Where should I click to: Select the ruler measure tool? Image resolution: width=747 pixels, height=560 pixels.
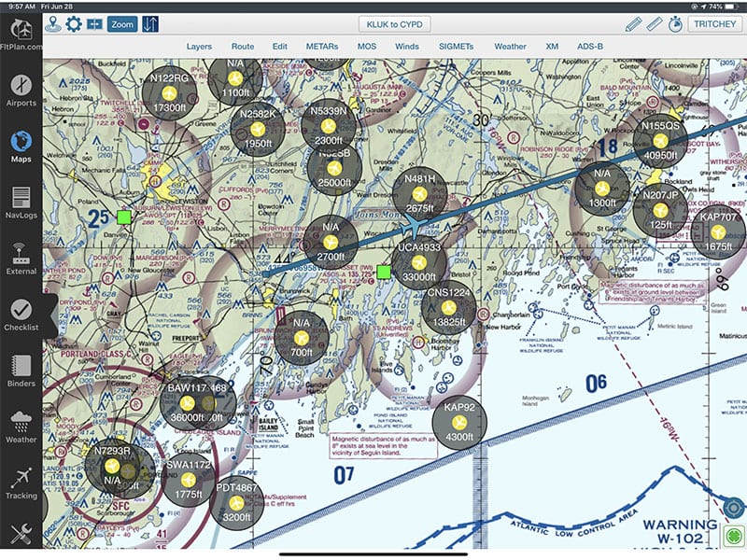[655, 24]
